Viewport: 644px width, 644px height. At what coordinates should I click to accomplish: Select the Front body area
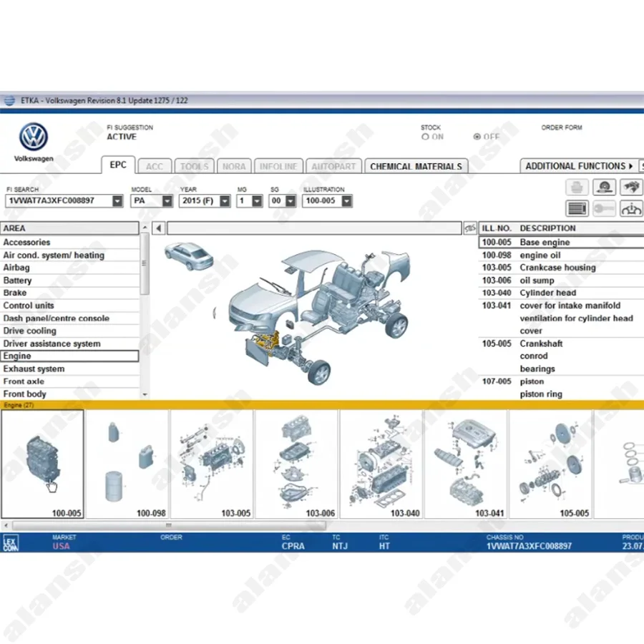point(69,394)
